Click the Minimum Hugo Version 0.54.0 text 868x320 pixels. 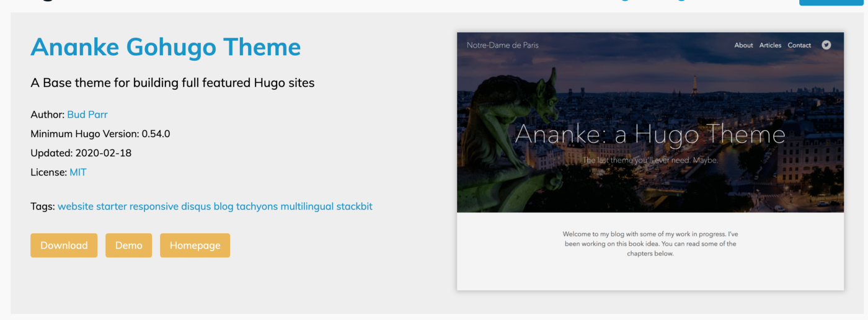pyautogui.click(x=100, y=133)
